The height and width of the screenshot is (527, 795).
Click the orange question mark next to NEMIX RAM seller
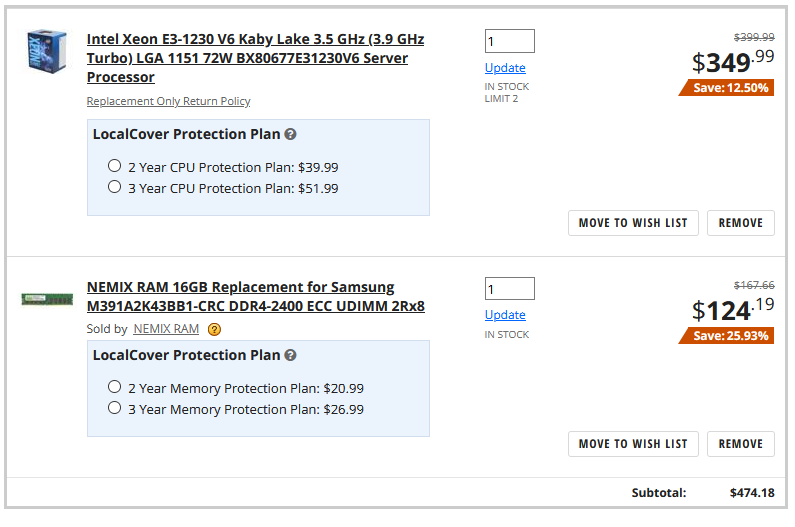click(x=214, y=330)
